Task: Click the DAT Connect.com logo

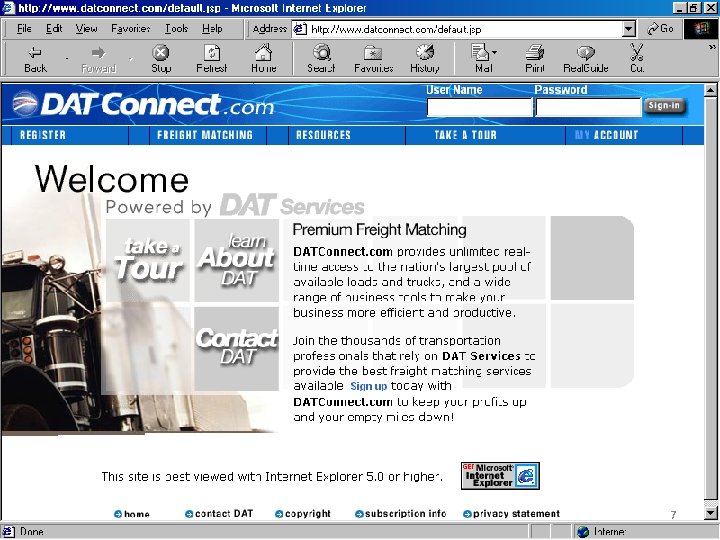Action: point(143,104)
